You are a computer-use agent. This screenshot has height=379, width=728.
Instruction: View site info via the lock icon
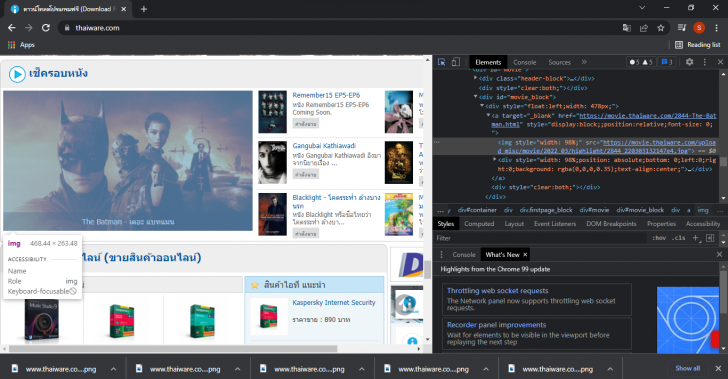pos(67,28)
